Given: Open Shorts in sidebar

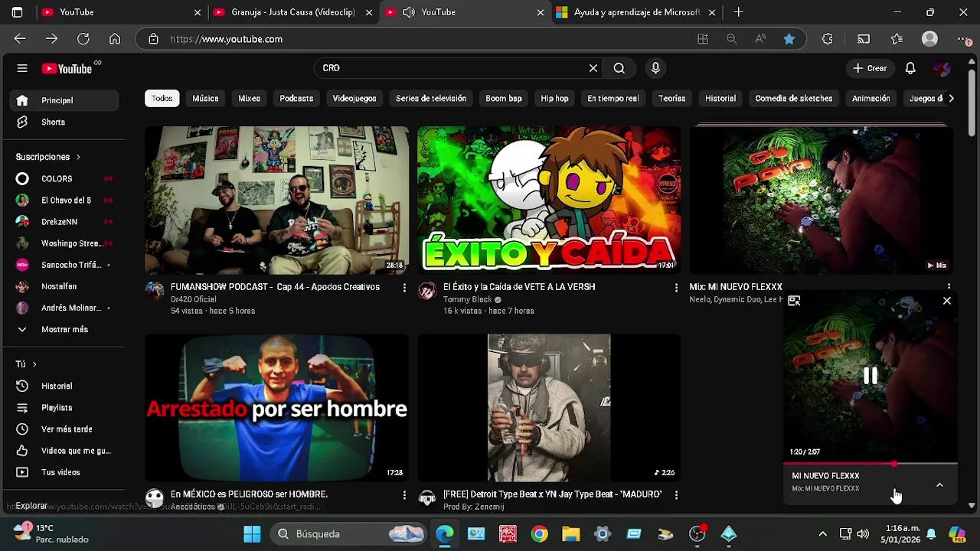Looking at the screenshot, I should click(64, 122).
